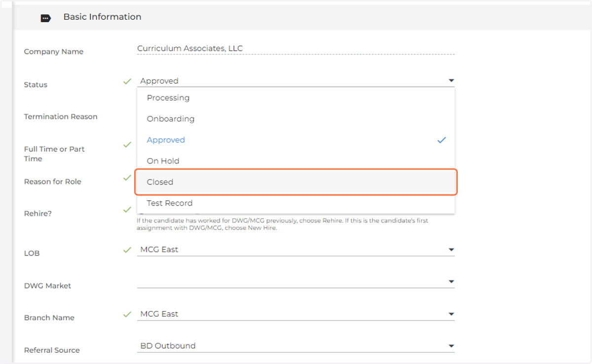
Task: Select Onboarding from the Status list
Action: [296, 119]
